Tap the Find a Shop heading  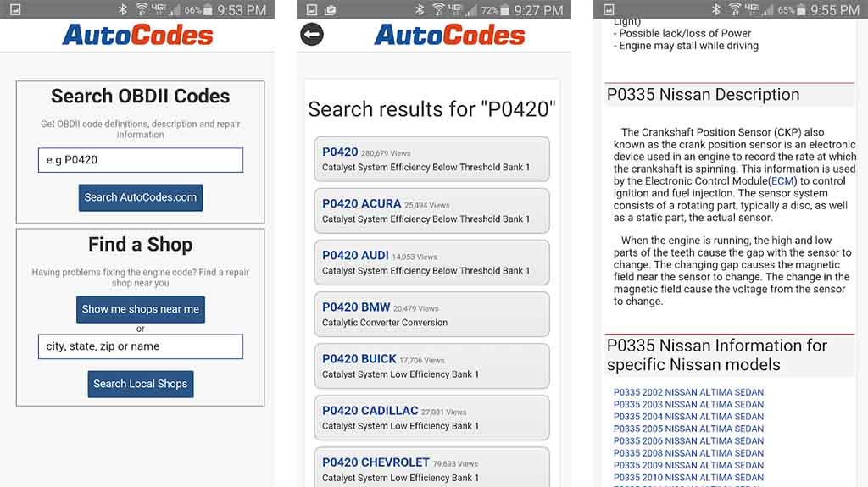(x=141, y=245)
